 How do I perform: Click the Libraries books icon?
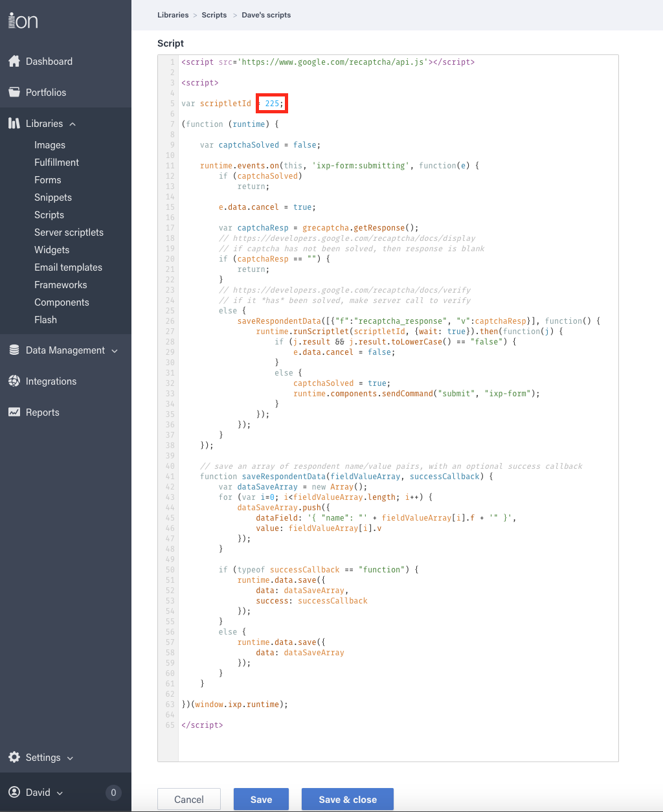pyautogui.click(x=14, y=124)
